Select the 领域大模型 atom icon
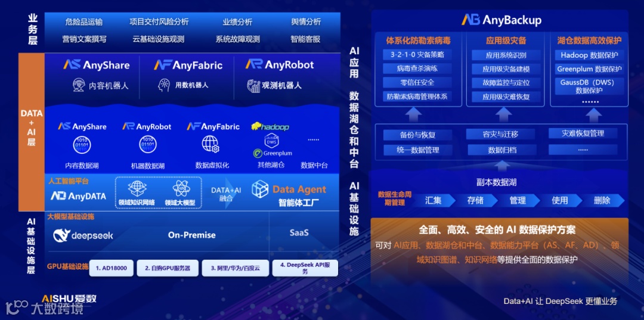 [x=181, y=188]
